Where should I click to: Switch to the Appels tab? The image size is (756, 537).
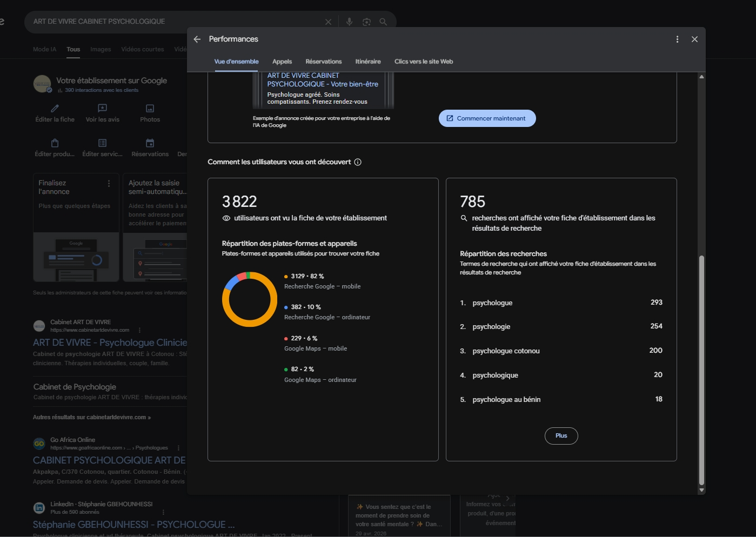282,62
